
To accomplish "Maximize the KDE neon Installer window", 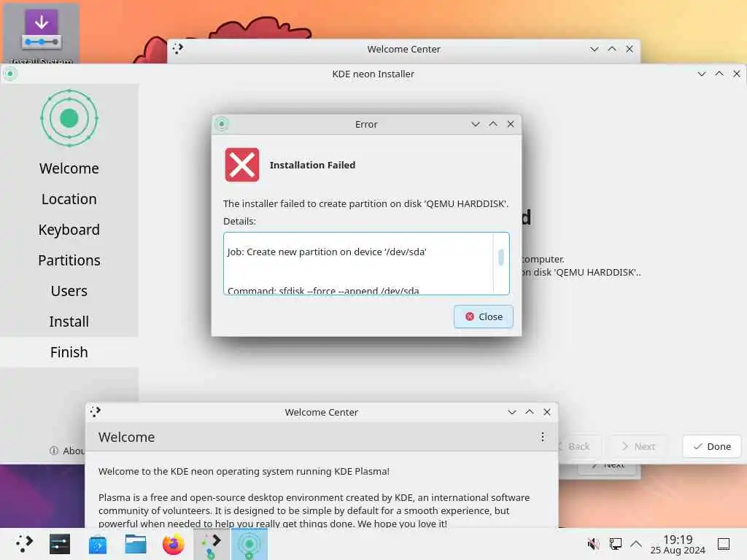I will pos(719,74).
